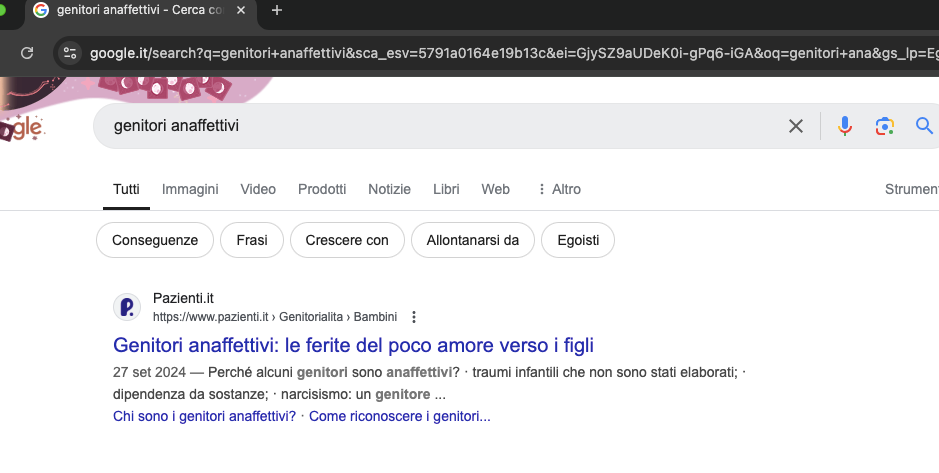Open three-dot options for Pazienti.it result

point(414,317)
